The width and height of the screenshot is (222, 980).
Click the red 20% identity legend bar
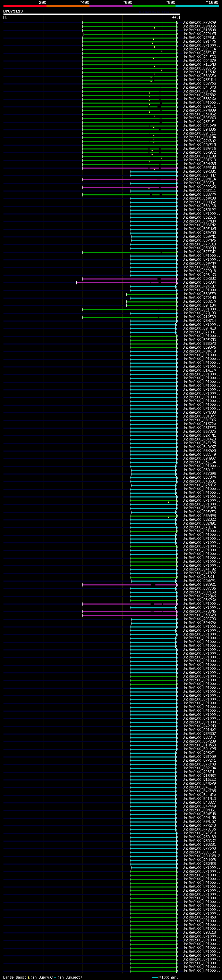point(25,7)
